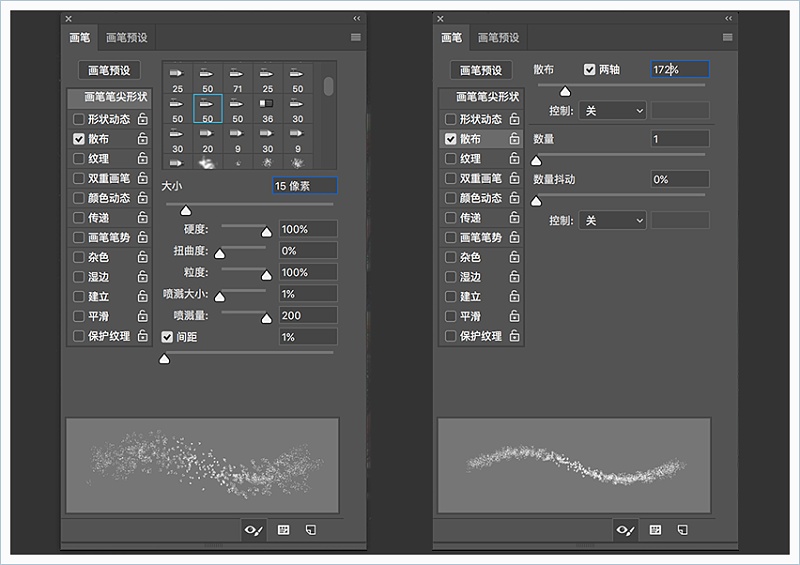Switch to the 画笔预设 tab in left panel
800x565 pixels.
point(126,38)
